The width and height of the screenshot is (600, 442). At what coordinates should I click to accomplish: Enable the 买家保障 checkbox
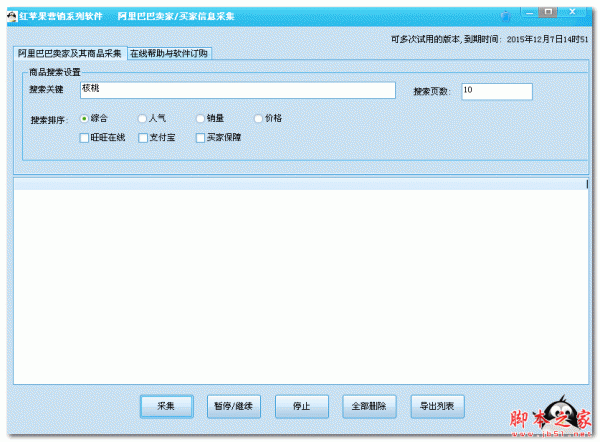200,138
